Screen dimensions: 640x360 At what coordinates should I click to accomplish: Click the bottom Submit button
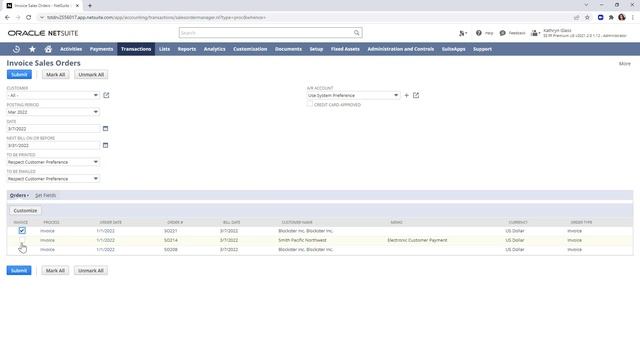coord(19,271)
